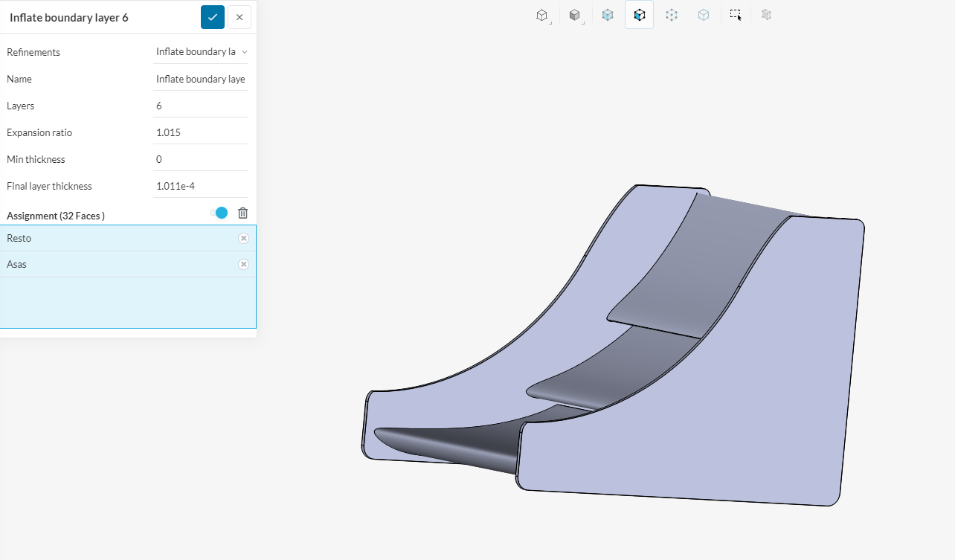Viewport: 955px width, 560px height.
Task: Remove Resto from the assignment list
Action: 243,238
